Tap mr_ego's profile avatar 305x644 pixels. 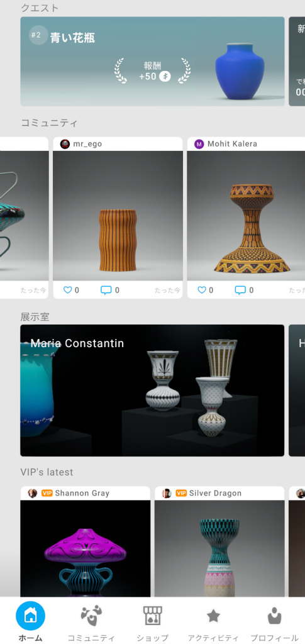coord(65,144)
